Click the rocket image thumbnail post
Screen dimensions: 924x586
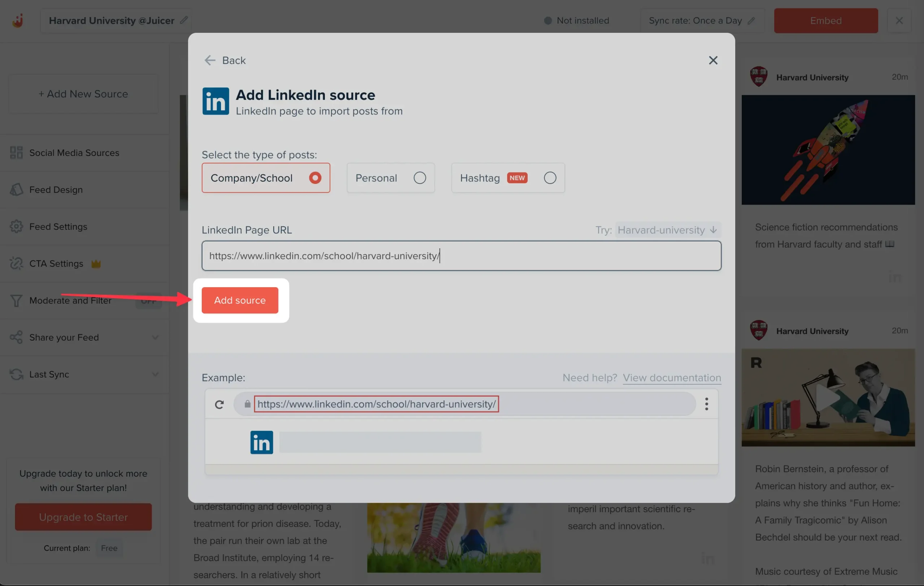828,150
